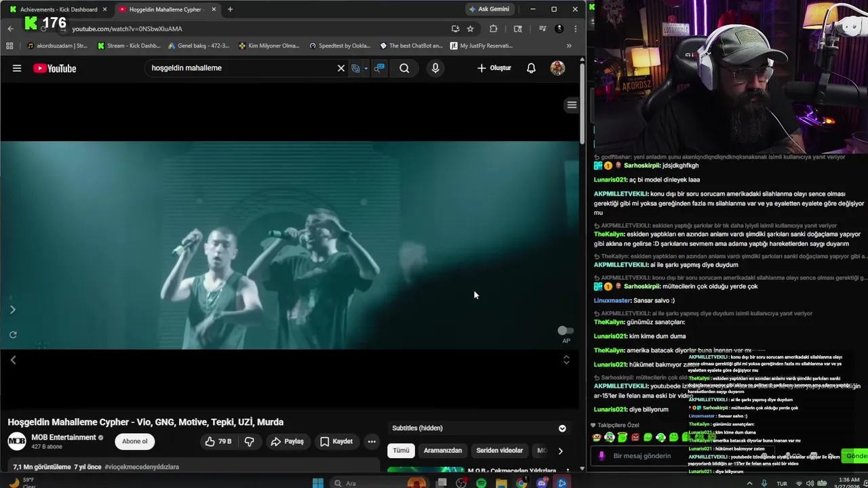Click the left chevron below the video

(13, 360)
